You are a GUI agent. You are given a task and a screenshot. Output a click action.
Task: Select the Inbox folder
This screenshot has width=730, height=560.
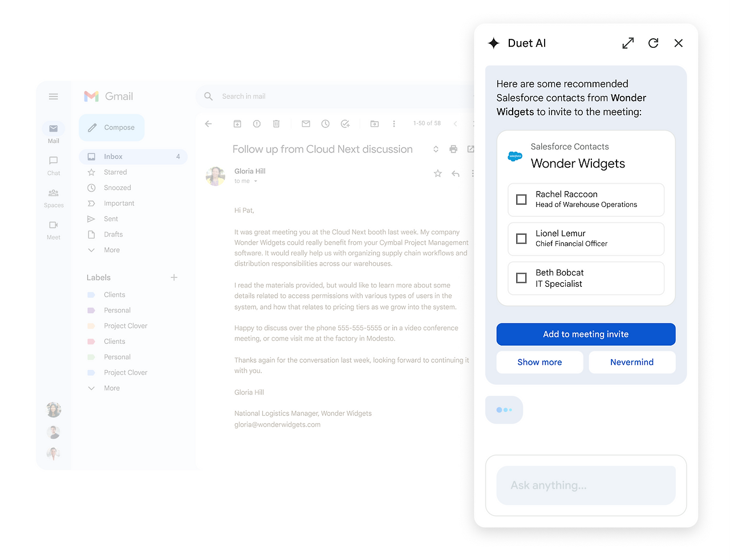coord(133,157)
